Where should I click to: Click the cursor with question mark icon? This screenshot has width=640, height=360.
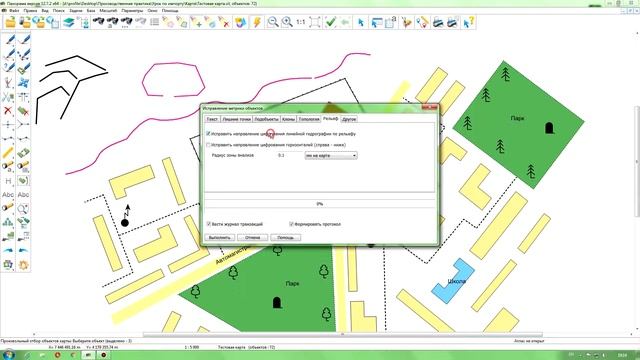[x=468, y=22]
